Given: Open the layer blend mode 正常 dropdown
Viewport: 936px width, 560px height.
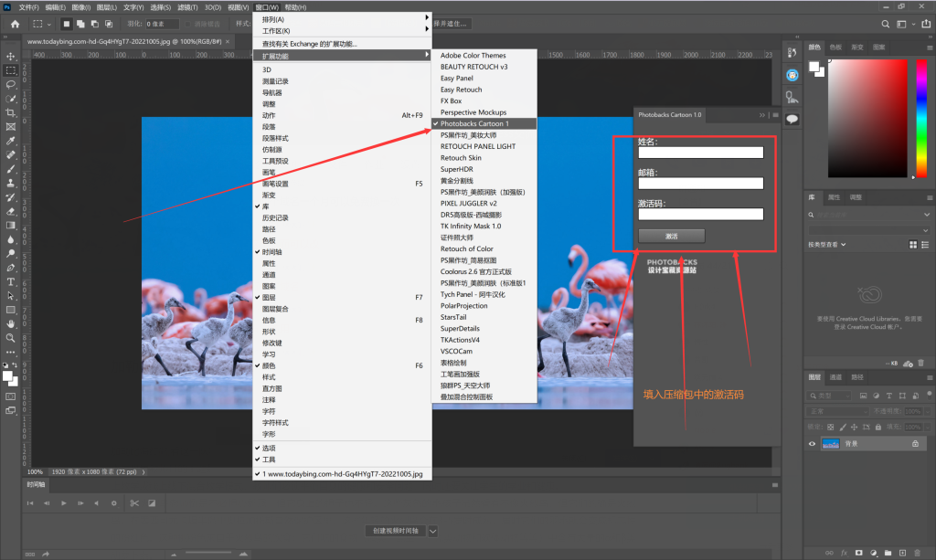Looking at the screenshot, I should coord(838,411).
